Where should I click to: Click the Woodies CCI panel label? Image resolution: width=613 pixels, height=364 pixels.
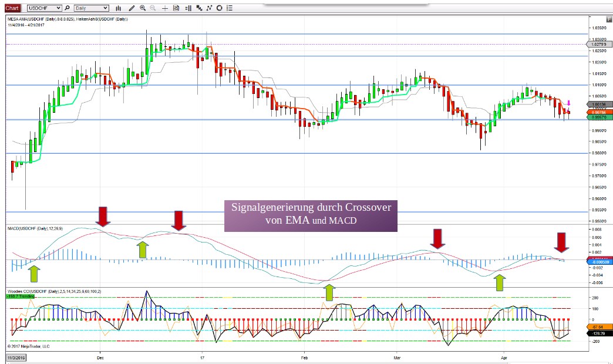(55, 291)
